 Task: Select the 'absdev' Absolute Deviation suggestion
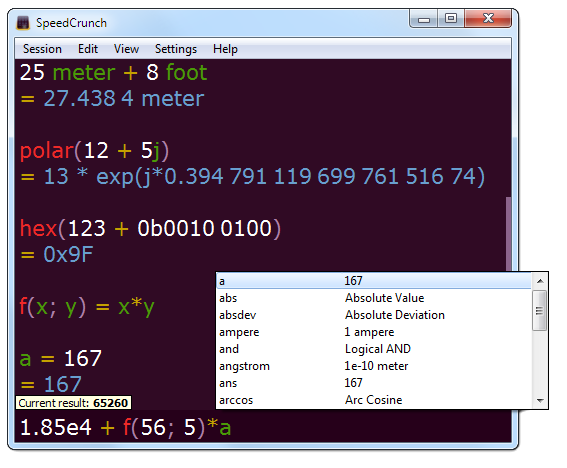pos(374,315)
